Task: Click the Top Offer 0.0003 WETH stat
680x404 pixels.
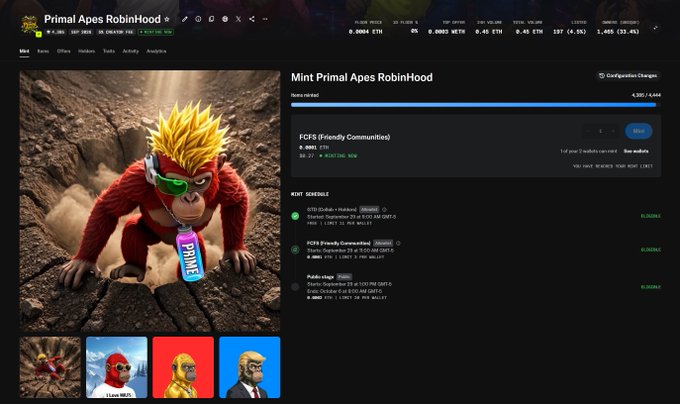Action: tap(446, 27)
